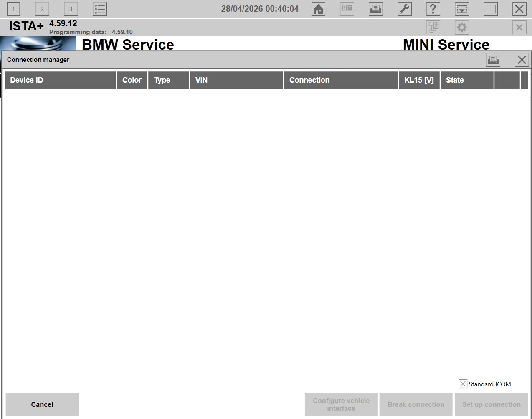532x419 pixels.
Task: Sort by the Device ID column header
Action: (61, 80)
